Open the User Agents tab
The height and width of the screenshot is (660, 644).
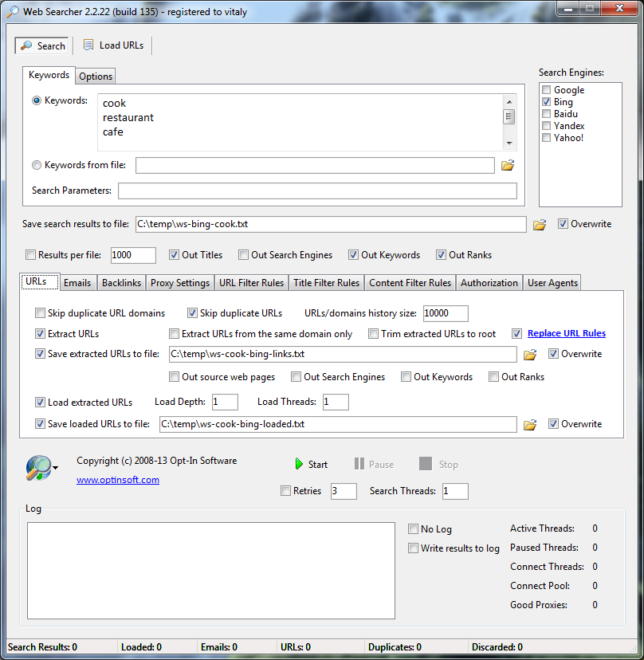tap(552, 283)
